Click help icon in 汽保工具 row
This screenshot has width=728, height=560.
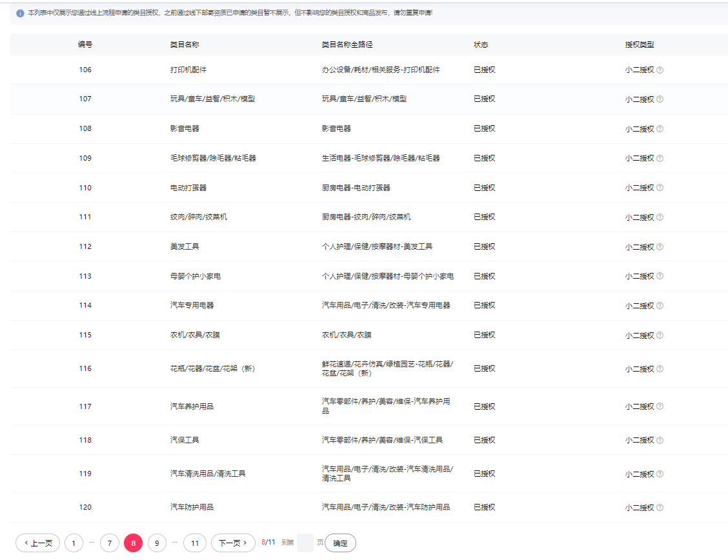point(660,441)
